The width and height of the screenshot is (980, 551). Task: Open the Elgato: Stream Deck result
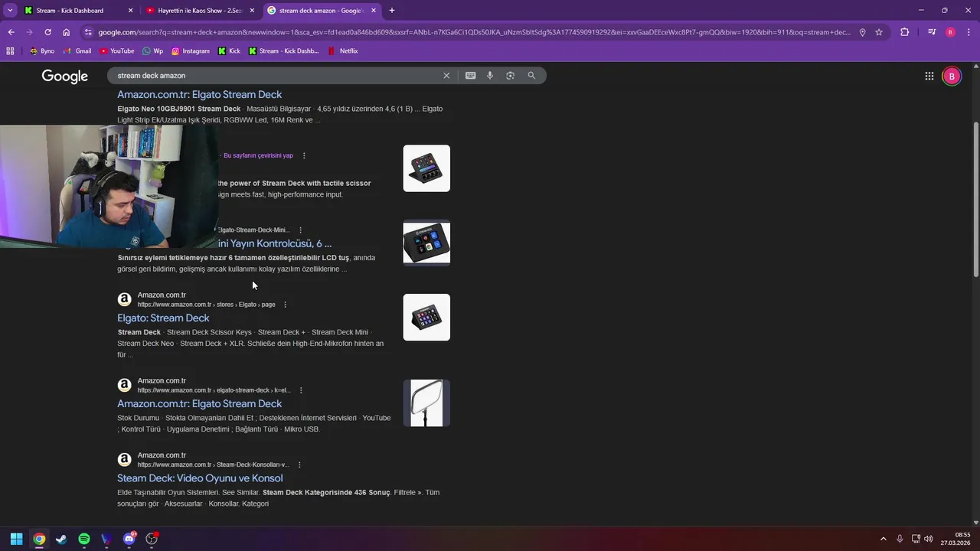pyautogui.click(x=163, y=318)
